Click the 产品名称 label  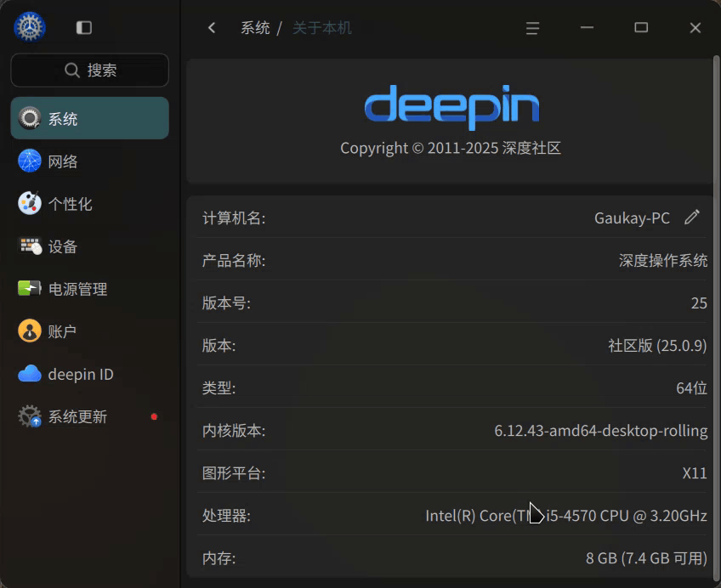234,261
